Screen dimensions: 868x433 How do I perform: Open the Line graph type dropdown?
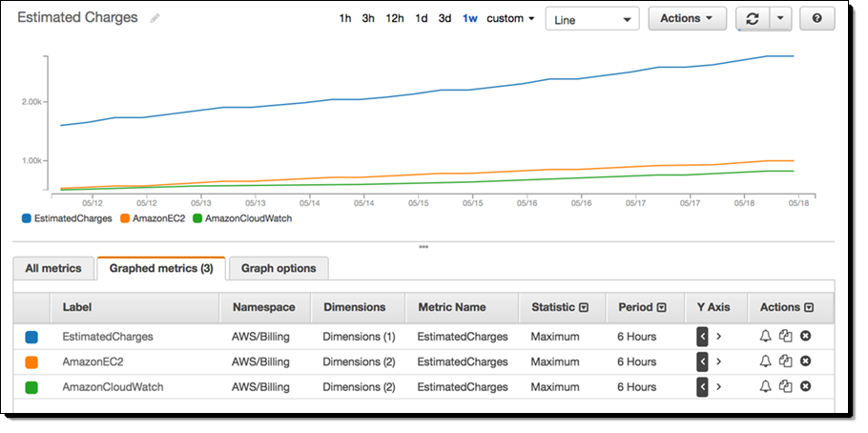pyautogui.click(x=591, y=19)
